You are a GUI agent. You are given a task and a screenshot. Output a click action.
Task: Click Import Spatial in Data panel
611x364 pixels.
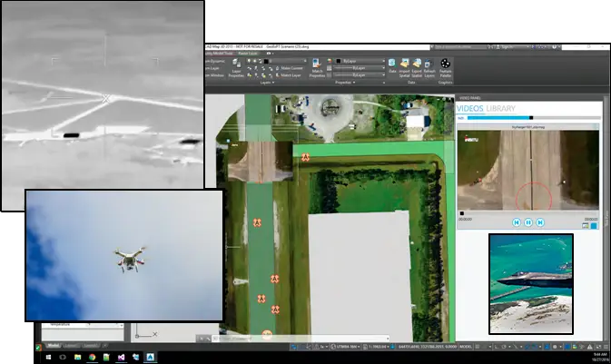(x=405, y=68)
